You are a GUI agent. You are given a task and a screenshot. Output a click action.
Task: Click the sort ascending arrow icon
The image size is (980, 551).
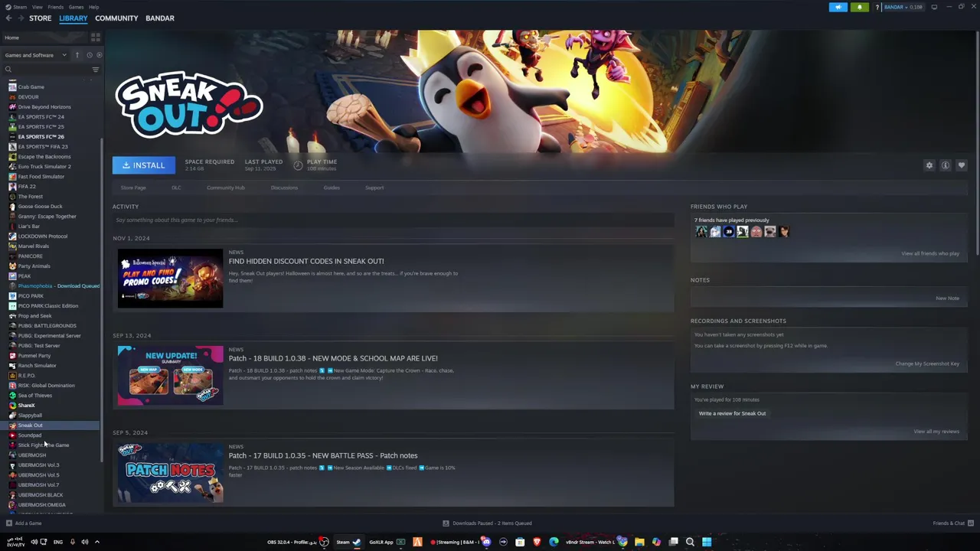click(77, 55)
